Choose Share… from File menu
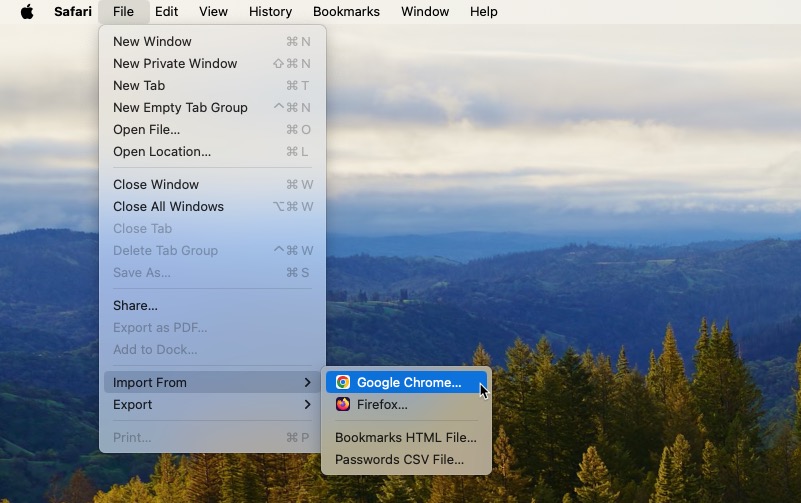This screenshot has width=801, height=503. (213, 305)
